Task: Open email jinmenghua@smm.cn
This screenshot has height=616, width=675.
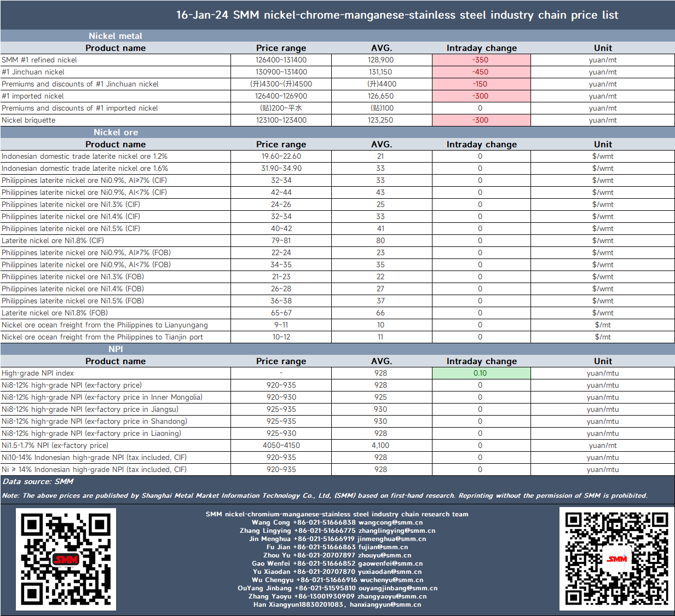Action: pyautogui.click(x=391, y=539)
